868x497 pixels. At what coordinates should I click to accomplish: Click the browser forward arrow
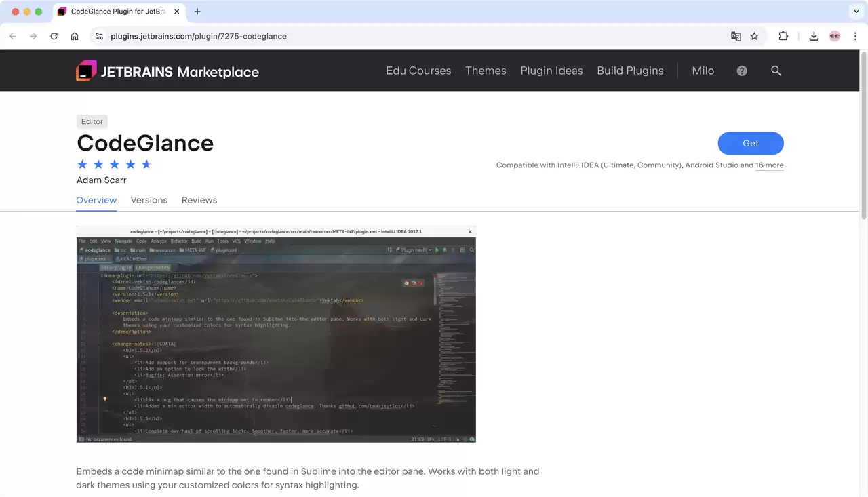pyautogui.click(x=33, y=36)
